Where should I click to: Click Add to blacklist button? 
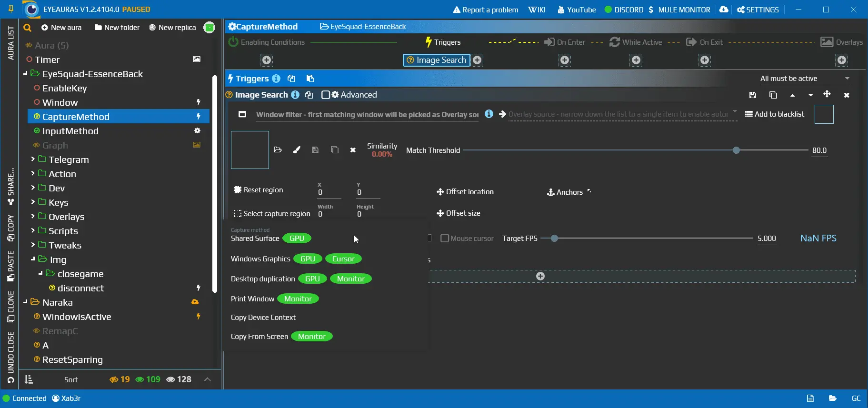(774, 114)
